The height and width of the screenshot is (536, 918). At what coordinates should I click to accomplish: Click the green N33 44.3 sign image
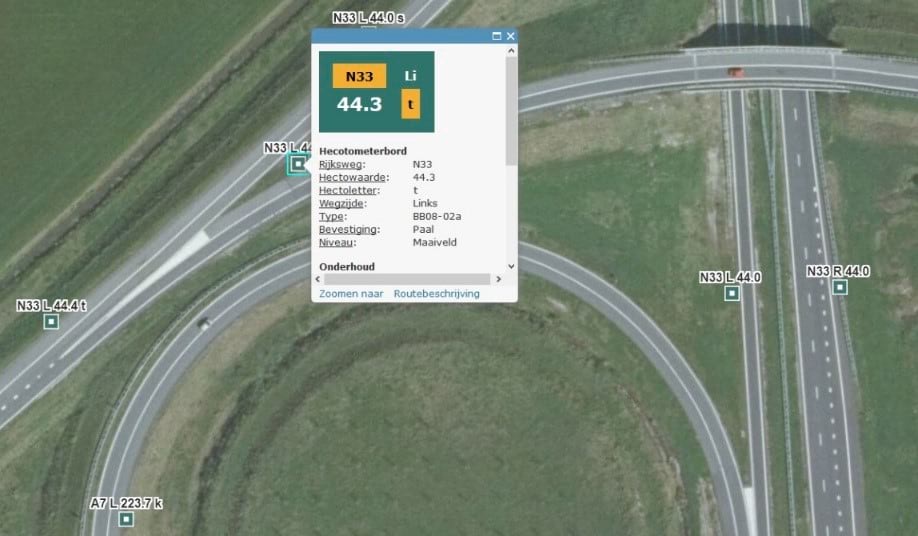376,92
